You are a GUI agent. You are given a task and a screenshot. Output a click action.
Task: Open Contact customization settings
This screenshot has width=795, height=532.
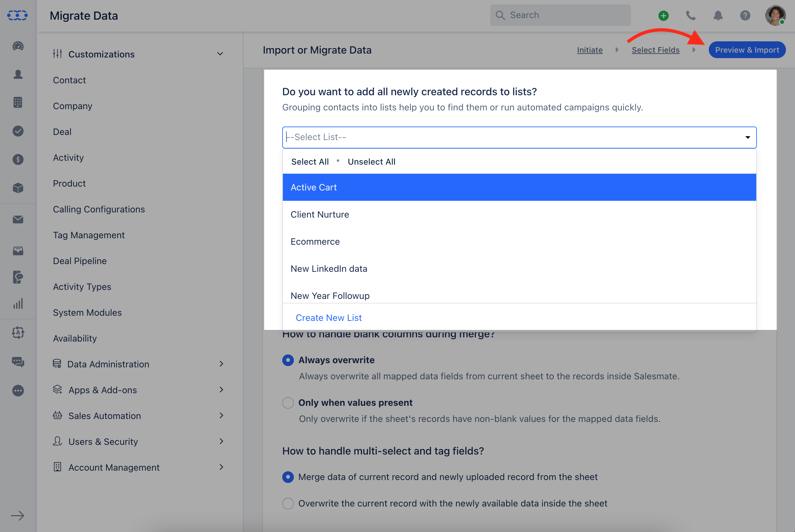coord(69,80)
